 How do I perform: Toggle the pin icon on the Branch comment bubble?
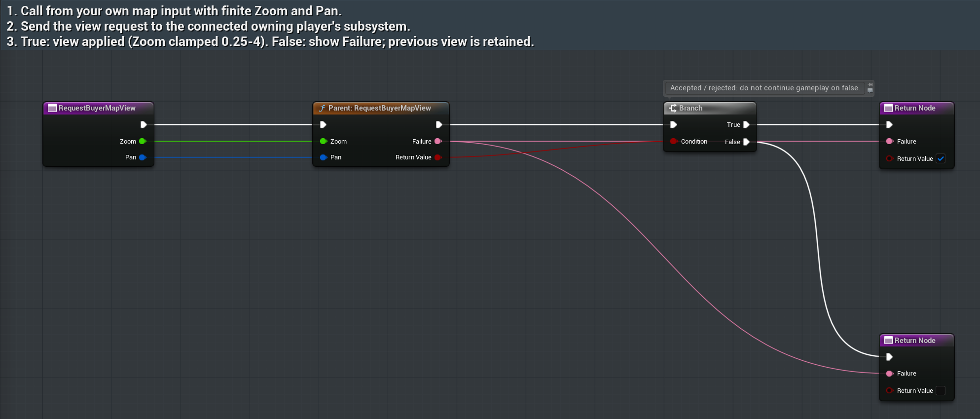(x=871, y=84)
